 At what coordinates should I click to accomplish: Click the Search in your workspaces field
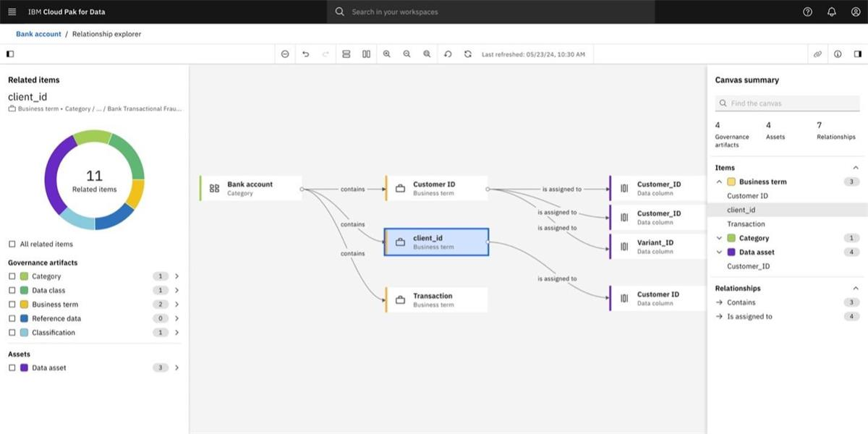click(490, 12)
